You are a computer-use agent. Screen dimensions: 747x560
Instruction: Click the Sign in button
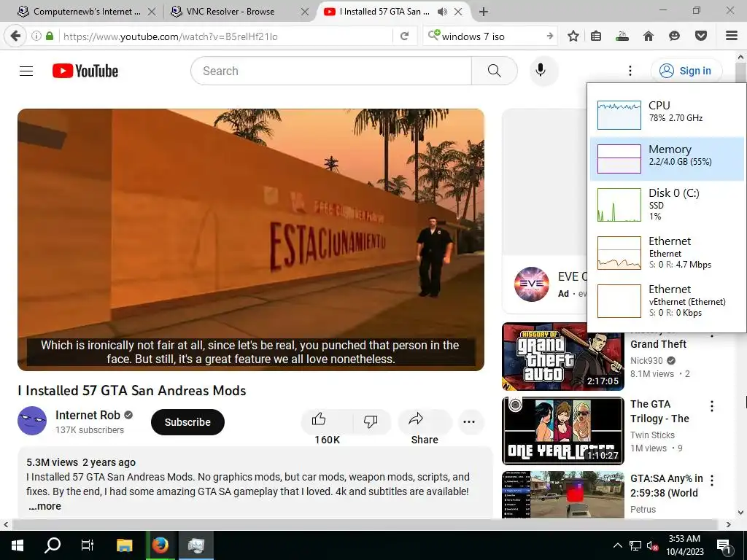point(686,71)
